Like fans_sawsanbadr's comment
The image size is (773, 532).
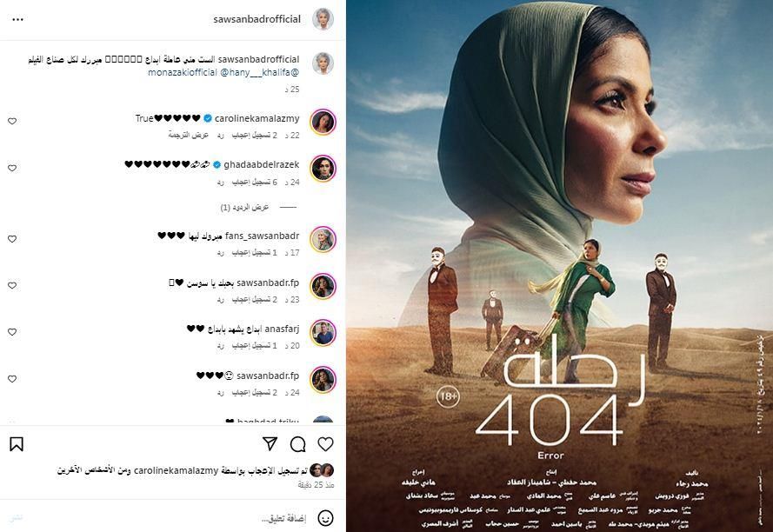coord(12,239)
